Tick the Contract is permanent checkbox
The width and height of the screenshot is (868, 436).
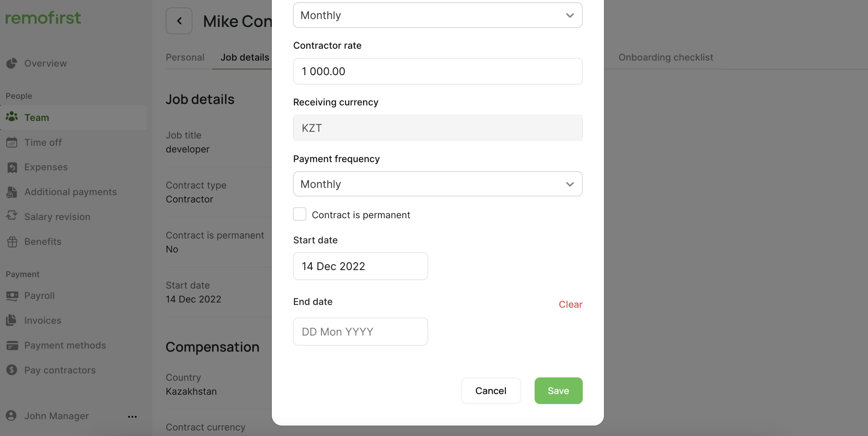[x=300, y=214]
